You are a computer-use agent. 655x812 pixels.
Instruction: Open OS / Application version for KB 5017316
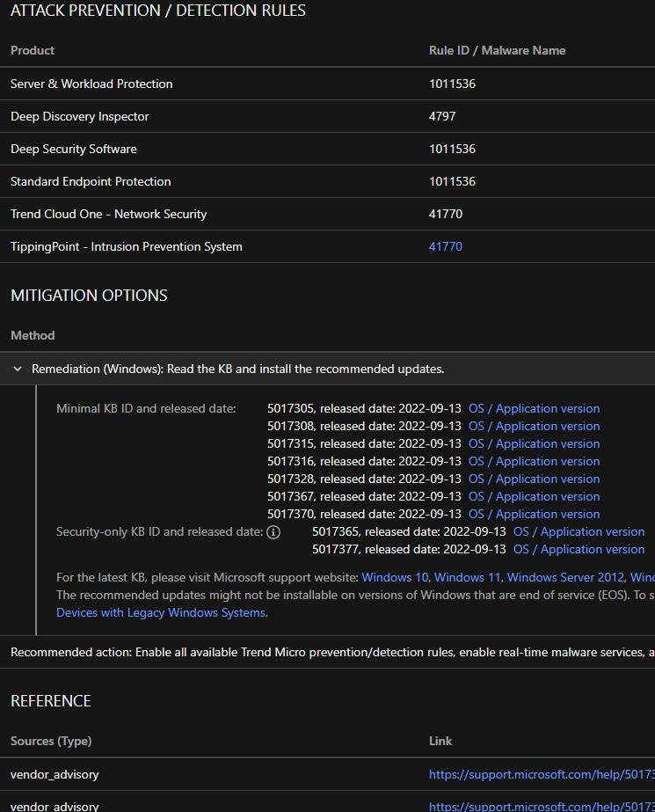(534, 462)
